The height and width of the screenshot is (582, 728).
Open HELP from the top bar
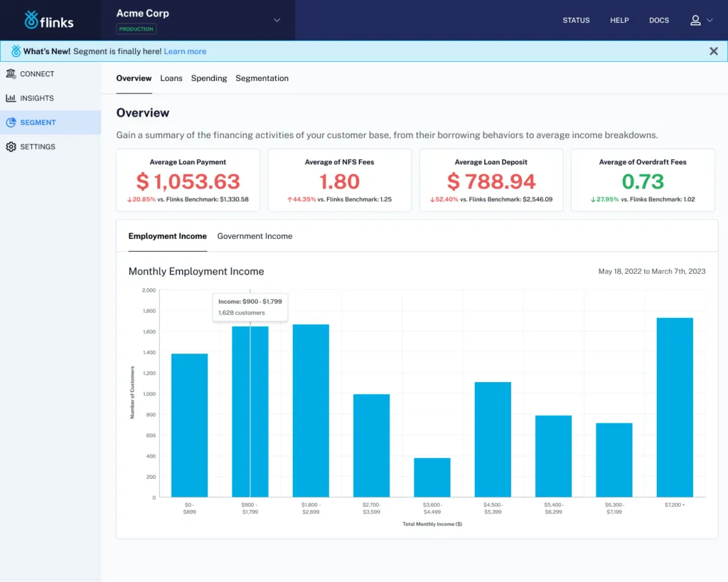coord(619,21)
